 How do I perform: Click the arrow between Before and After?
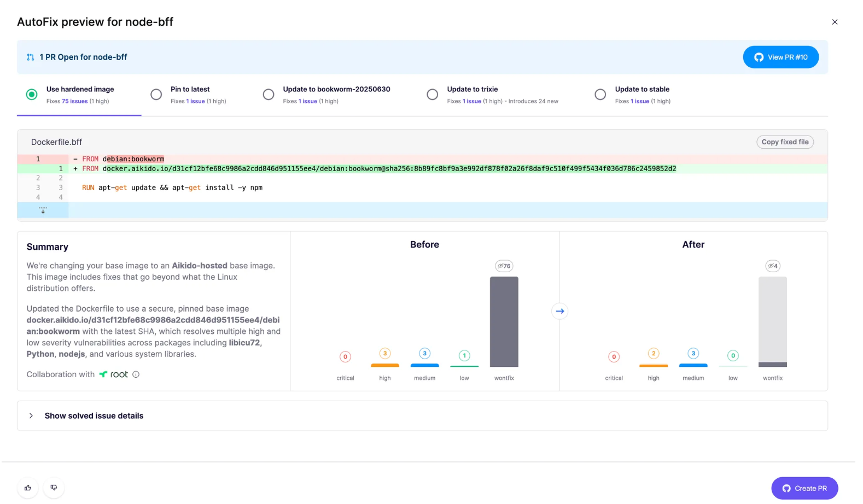[x=559, y=311]
